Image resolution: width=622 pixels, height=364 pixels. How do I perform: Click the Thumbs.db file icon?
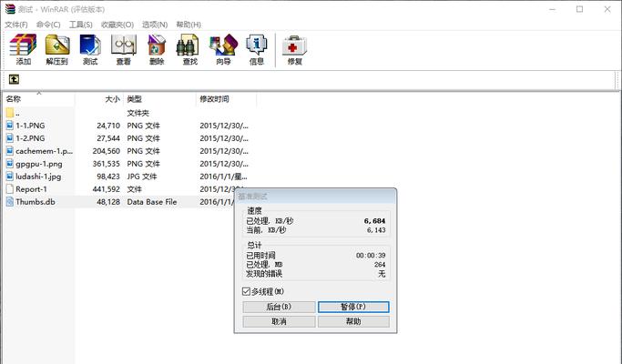[x=10, y=201]
